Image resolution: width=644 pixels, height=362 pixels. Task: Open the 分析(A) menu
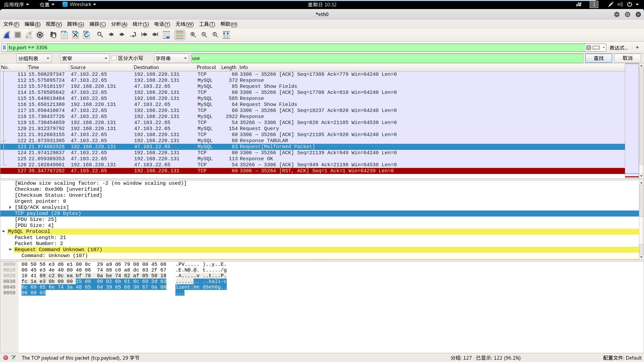(x=119, y=24)
